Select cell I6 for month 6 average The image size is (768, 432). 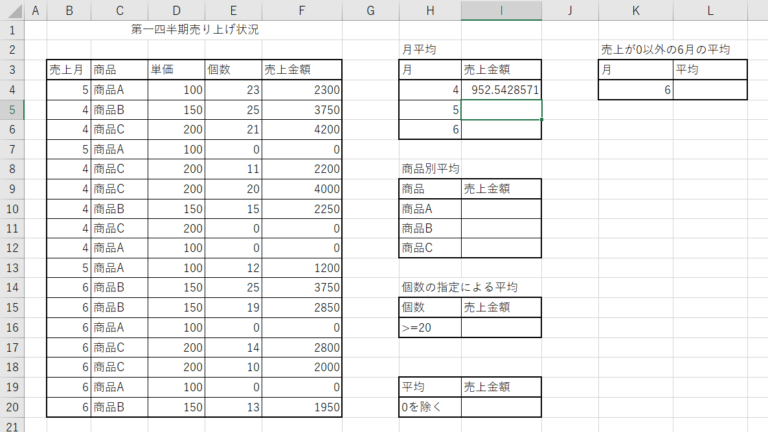click(x=501, y=129)
